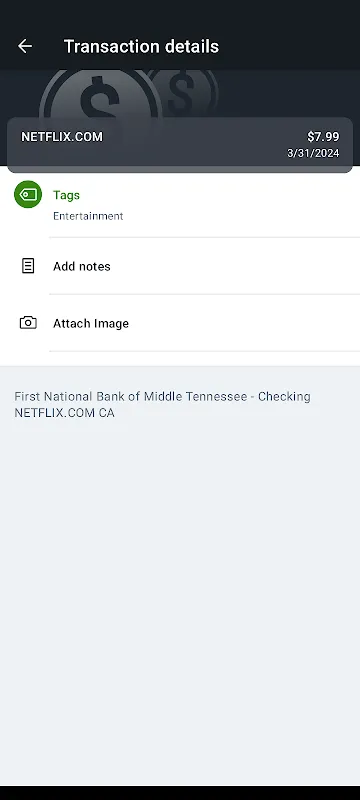
Task: Tap the NETFLIX.COM merchant name
Action: (62, 137)
